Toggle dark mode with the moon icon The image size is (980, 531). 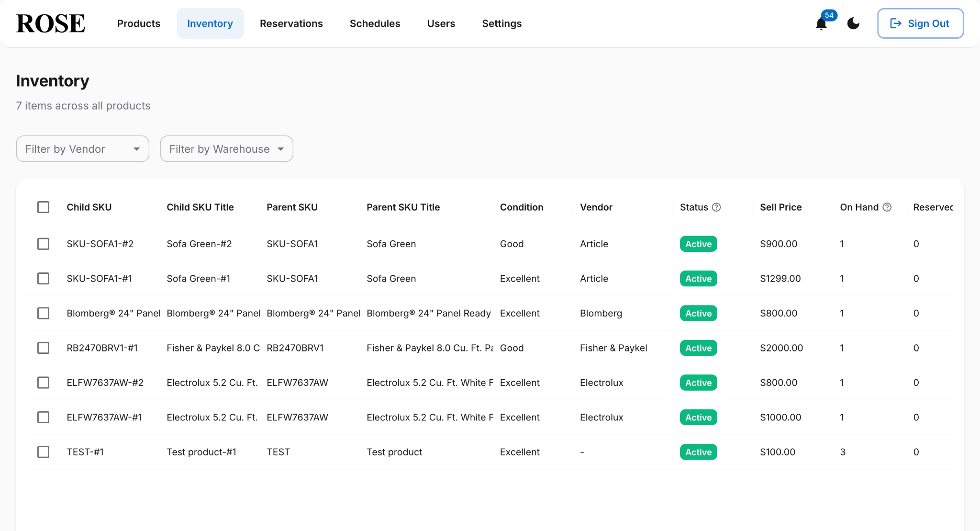[853, 23]
